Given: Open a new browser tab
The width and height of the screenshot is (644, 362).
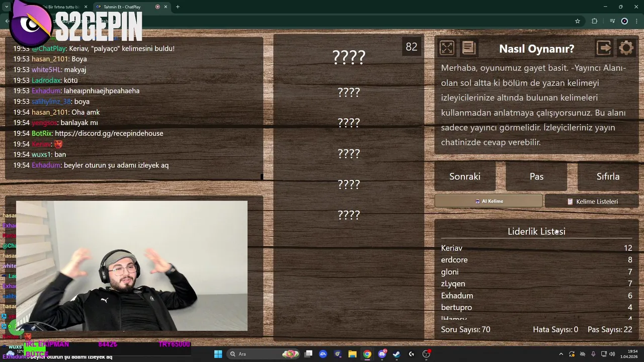Looking at the screenshot, I should 178,7.
